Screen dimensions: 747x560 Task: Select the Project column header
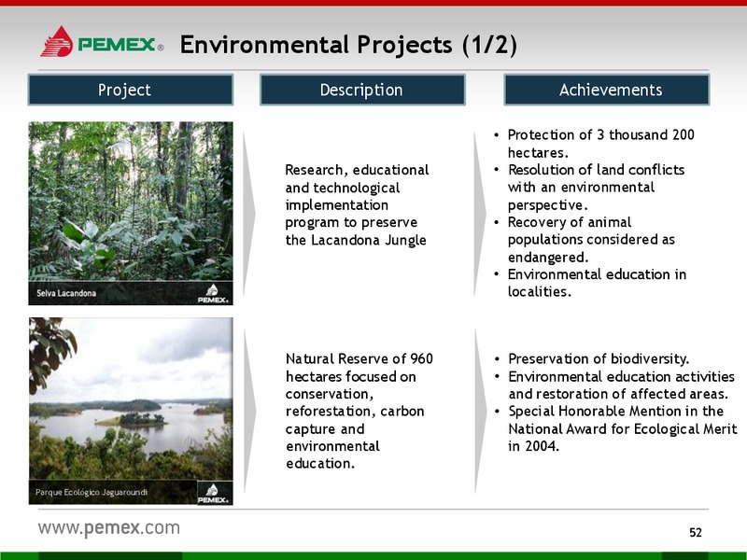coord(131,90)
